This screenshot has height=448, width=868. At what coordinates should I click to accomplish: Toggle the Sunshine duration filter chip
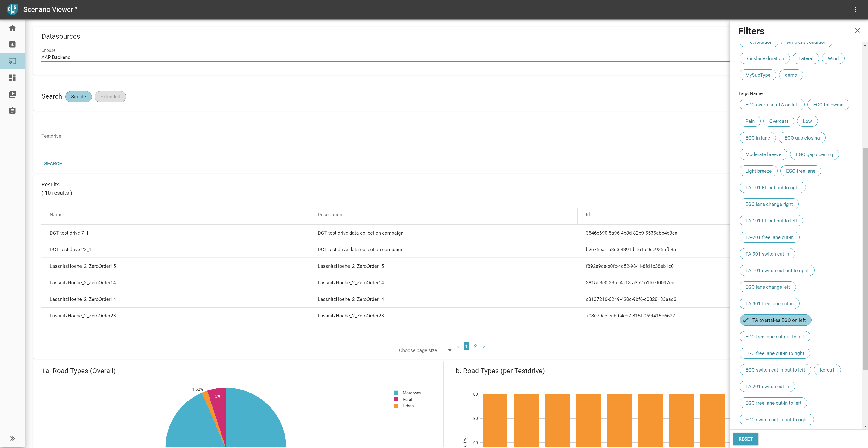765,58
